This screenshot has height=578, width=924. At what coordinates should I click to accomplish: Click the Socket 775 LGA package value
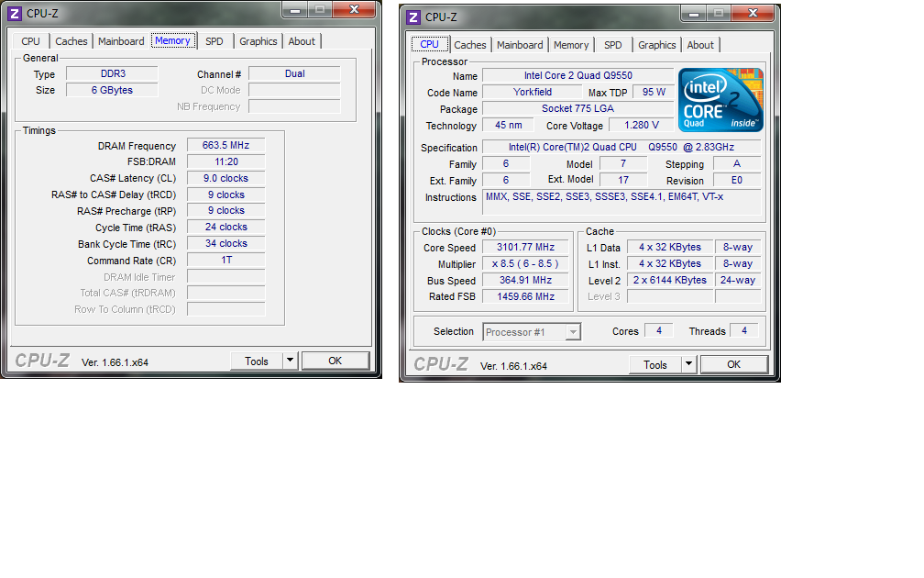click(578, 108)
